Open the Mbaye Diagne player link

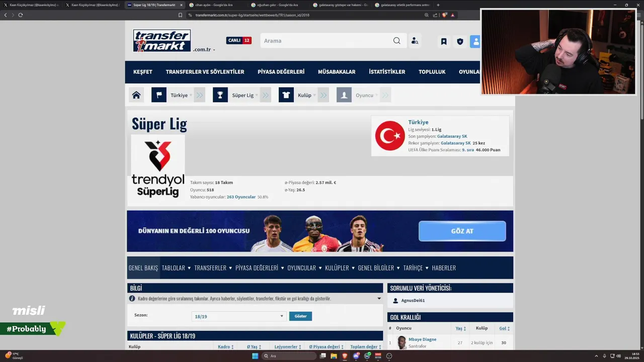point(422,339)
